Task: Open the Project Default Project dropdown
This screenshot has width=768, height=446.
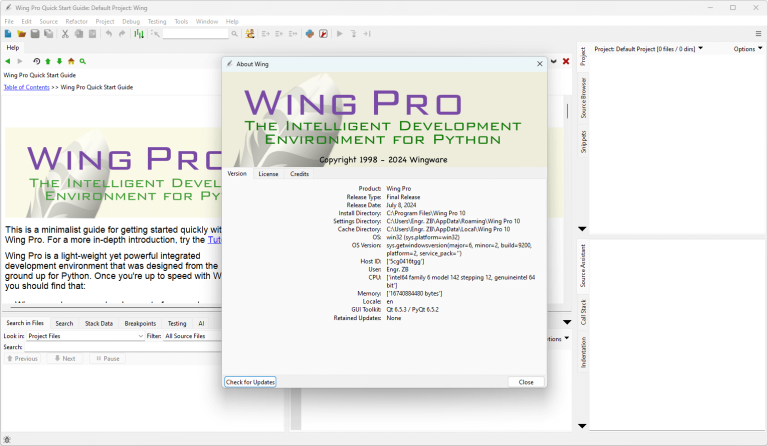Action: click(x=648, y=49)
